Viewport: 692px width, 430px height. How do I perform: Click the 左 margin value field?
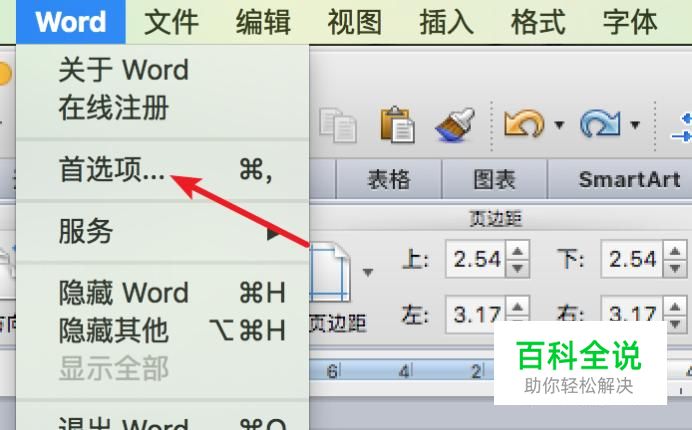tap(476, 313)
